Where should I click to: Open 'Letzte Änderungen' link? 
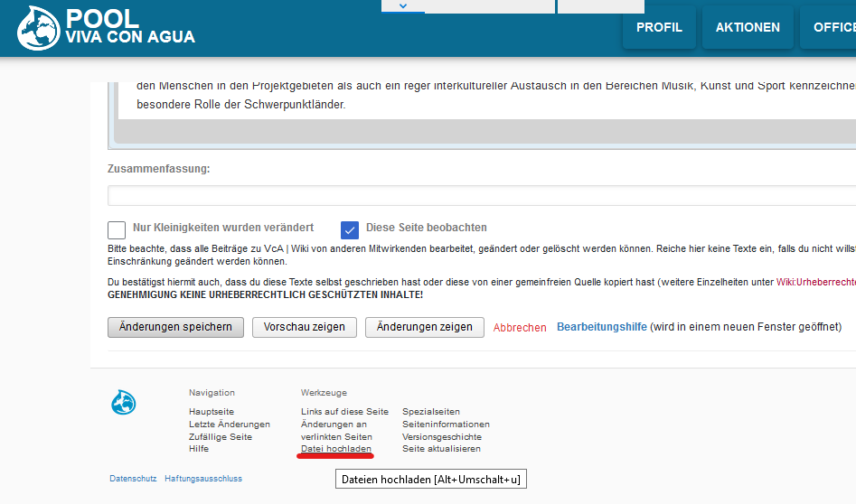pyautogui.click(x=230, y=425)
